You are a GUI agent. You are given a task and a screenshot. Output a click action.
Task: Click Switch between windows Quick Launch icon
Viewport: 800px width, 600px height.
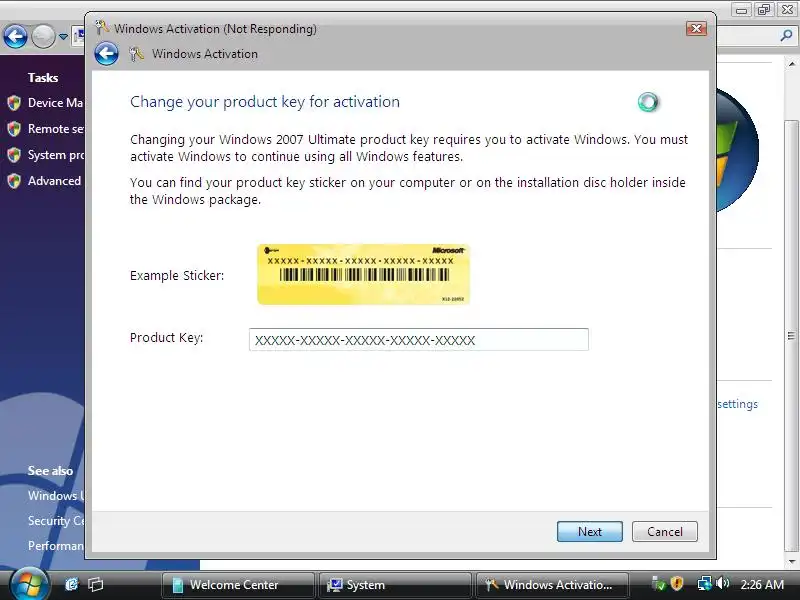coord(95,584)
